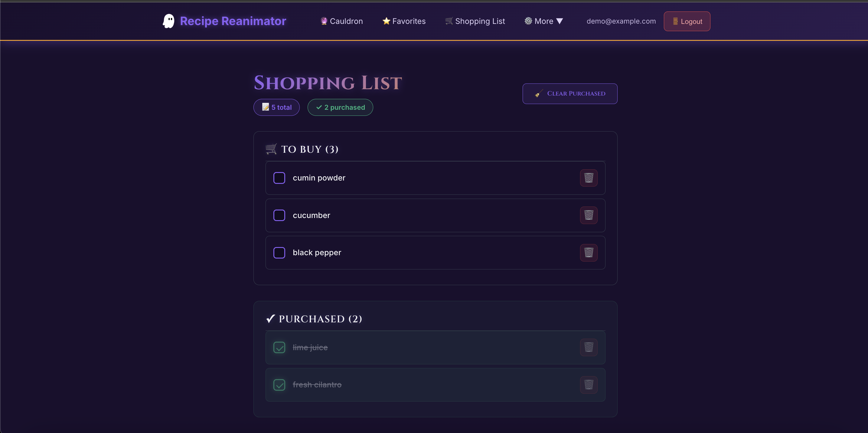Image resolution: width=868 pixels, height=433 pixels.
Task: Open Shopping List nav item
Action: coord(475,21)
